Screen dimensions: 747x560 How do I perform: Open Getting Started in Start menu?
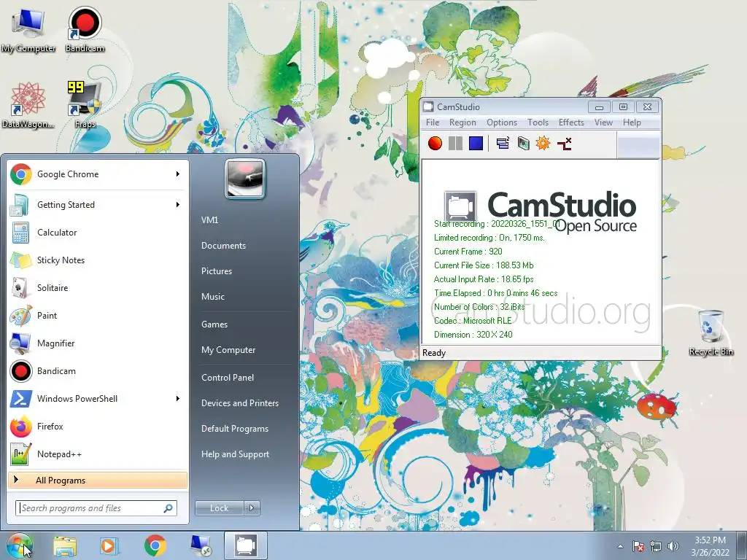click(x=98, y=205)
